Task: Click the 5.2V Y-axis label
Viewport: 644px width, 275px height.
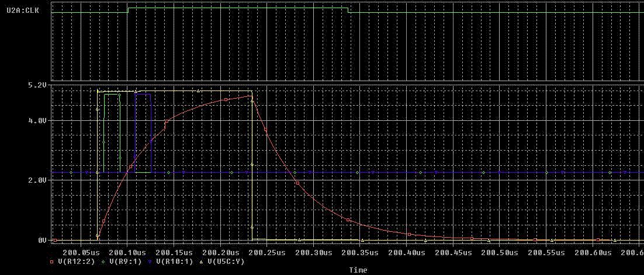Action: pos(37,85)
